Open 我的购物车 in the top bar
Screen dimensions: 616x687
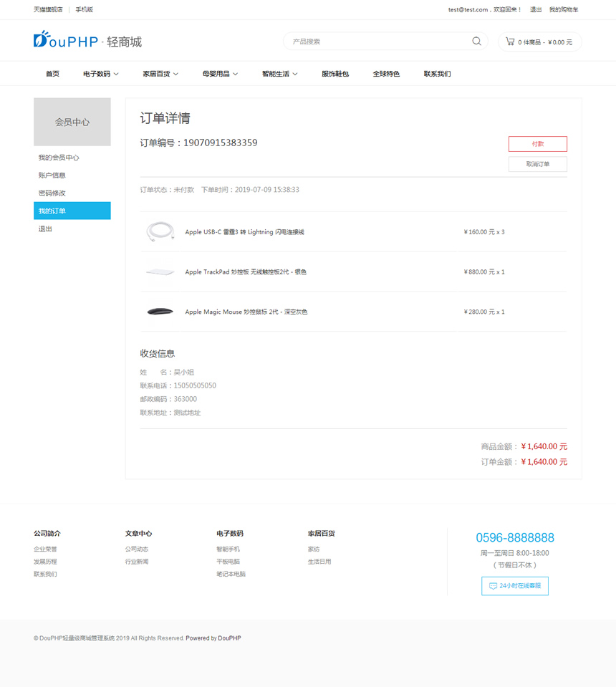564,9
